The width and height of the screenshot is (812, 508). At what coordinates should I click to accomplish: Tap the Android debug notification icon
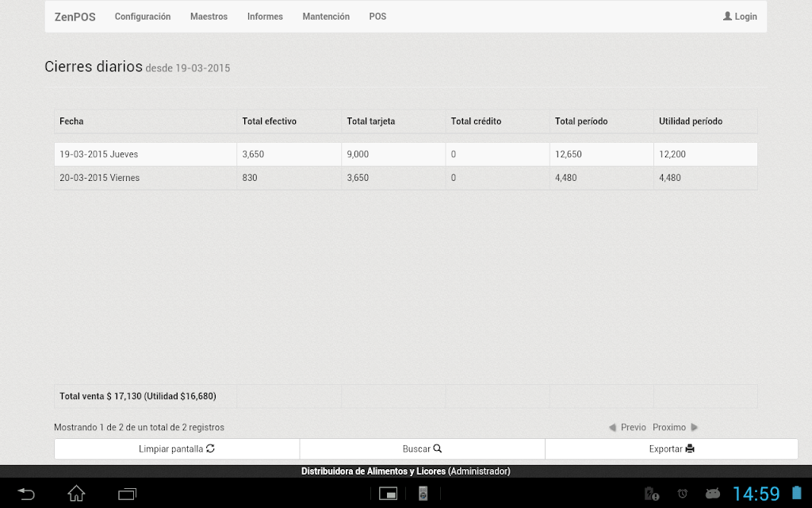click(713, 494)
